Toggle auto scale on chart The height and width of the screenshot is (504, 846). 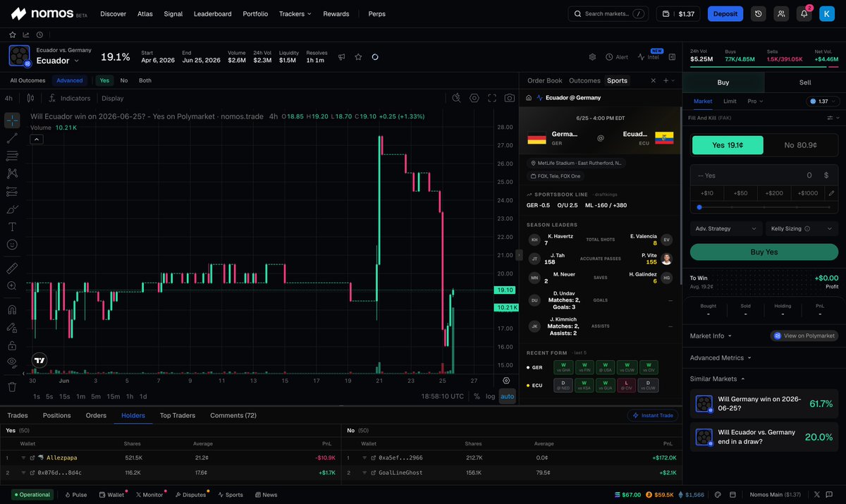(507, 396)
